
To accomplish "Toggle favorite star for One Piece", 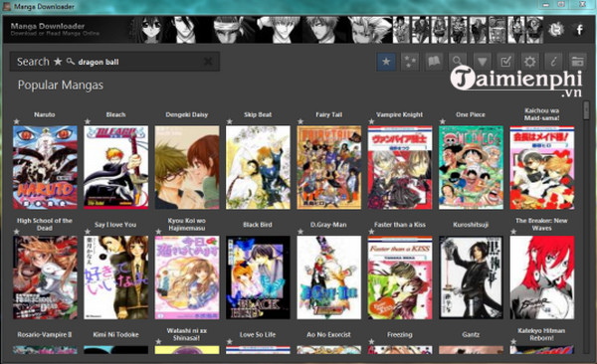I will tap(443, 121).
